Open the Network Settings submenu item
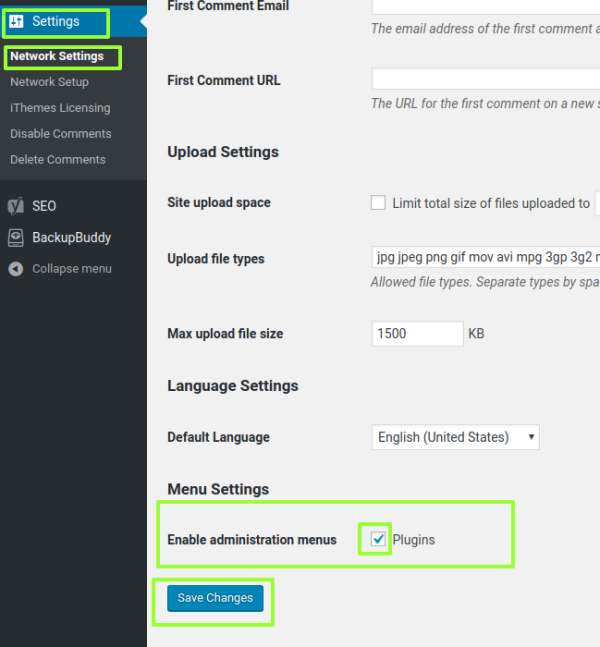This screenshot has height=647, width=600. [57, 56]
